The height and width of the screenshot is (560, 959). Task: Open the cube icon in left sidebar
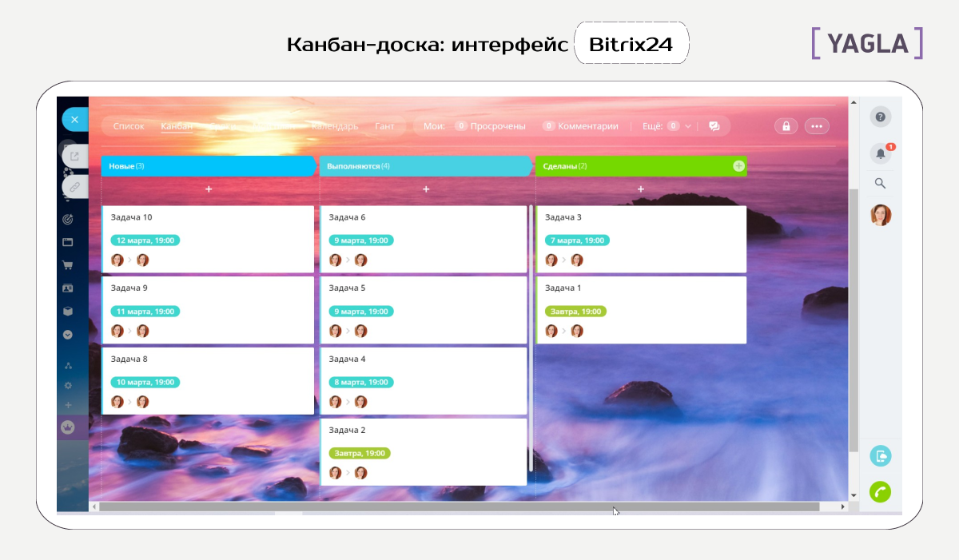coord(68,311)
